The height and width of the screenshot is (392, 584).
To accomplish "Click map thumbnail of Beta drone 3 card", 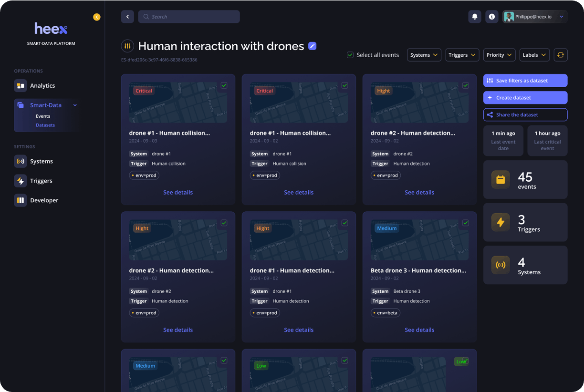I will click(419, 242).
